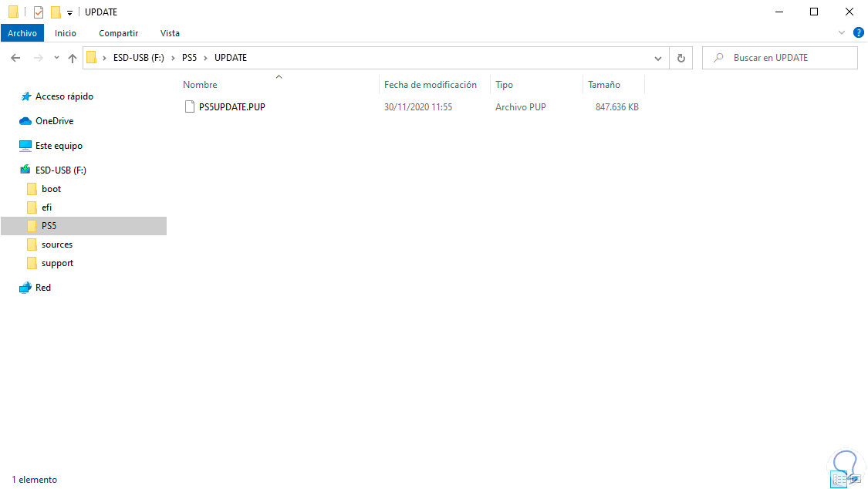Click the 1 elemento status text
The image size is (868, 489).
point(34,480)
